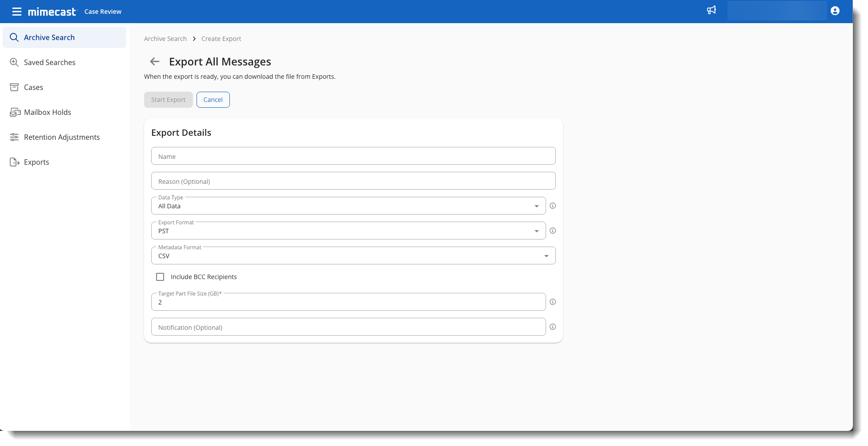The image size is (868, 446).
Task: Expand the Data Type dropdown
Action: 348,206
